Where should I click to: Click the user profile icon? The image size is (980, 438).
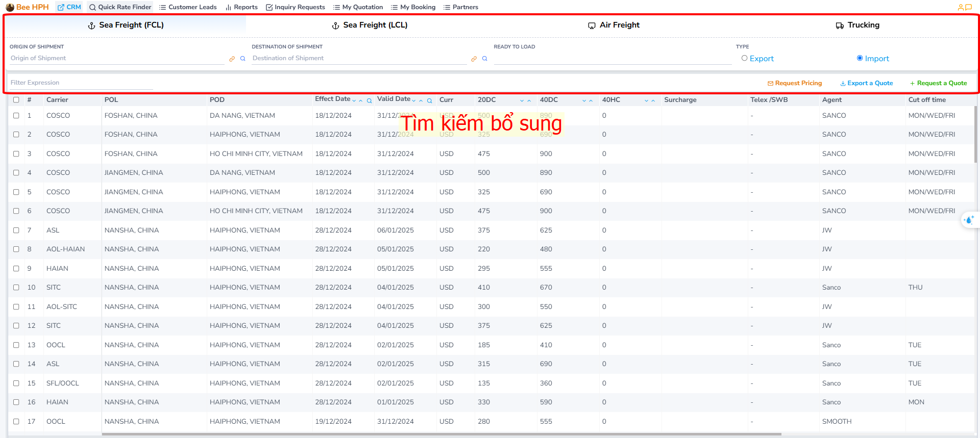point(960,7)
